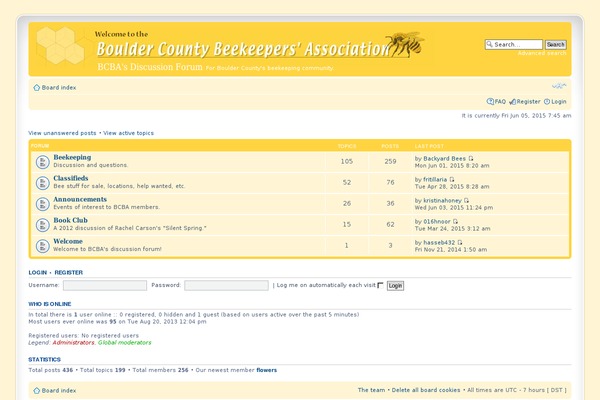Click the honeycomb logo in banner
This screenshot has height=400, width=600.
click(60, 46)
